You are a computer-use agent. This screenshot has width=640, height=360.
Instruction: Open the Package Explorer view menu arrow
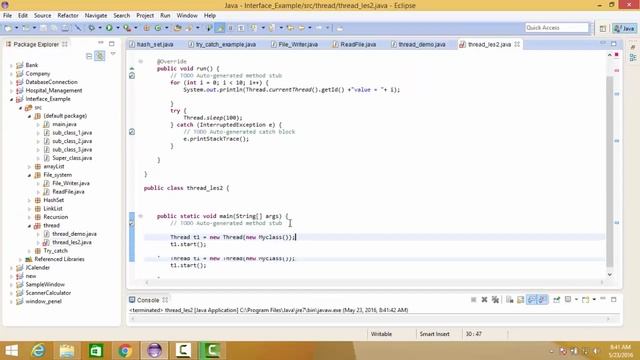click(x=113, y=54)
